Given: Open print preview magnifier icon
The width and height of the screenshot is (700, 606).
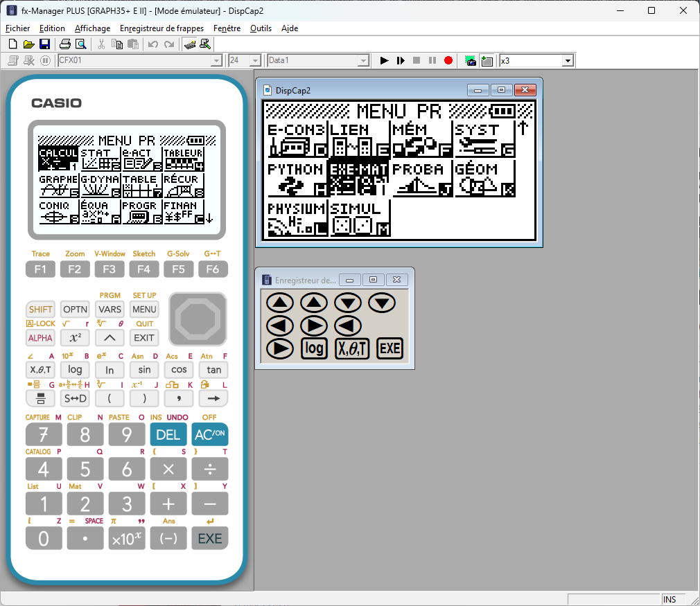Looking at the screenshot, I should [x=81, y=44].
